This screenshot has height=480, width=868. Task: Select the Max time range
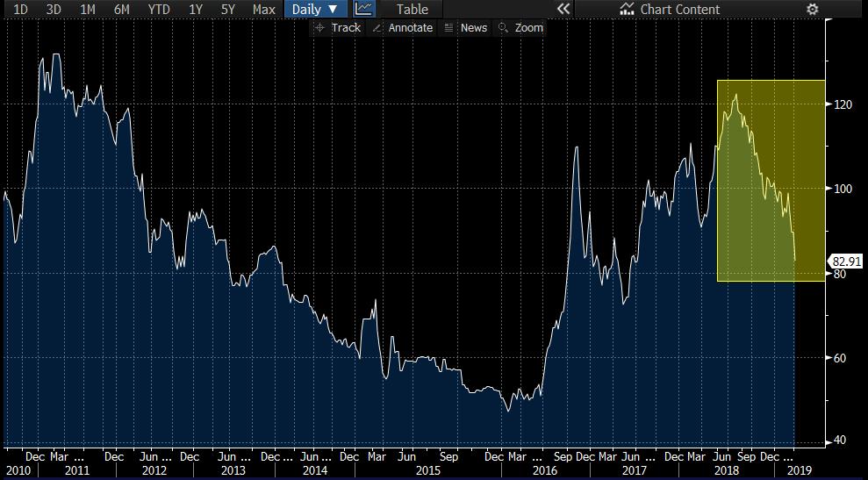point(263,10)
